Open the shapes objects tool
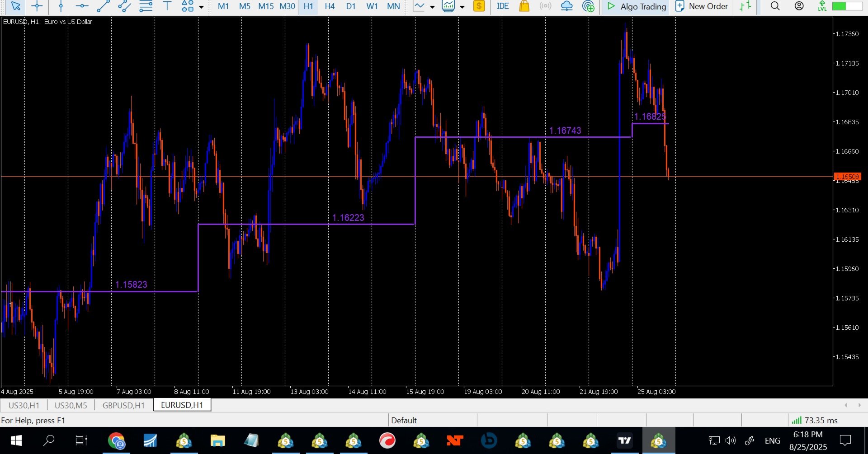 pyautogui.click(x=187, y=6)
